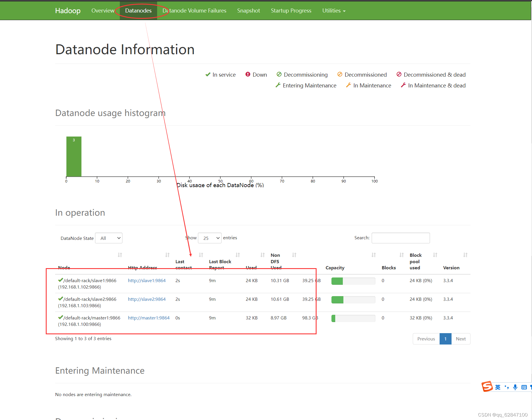Click the green histogram bar labeled 3
532x420 pixels.
coord(74,157)
